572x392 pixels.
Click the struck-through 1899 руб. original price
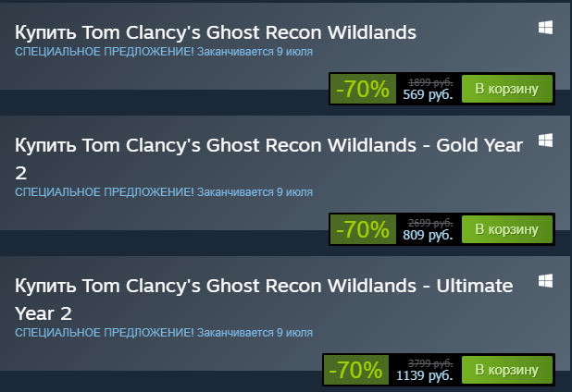tap(429, 82)
